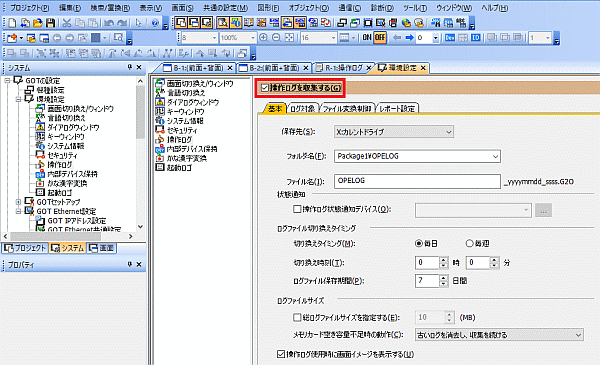Image resolution: width=600 pixels, height=365 pixels.
Task: Click the Zoom out magnifier icon
Action: [x=276, y=37]
